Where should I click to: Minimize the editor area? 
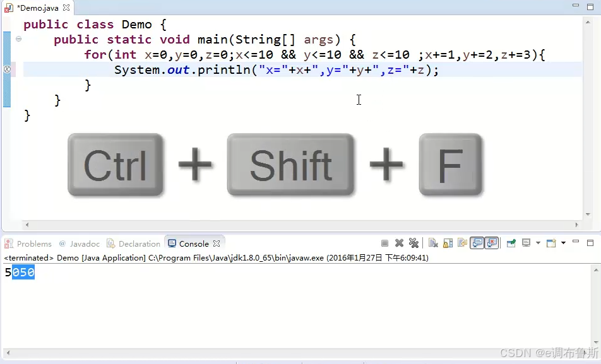[x=576, y=6]
